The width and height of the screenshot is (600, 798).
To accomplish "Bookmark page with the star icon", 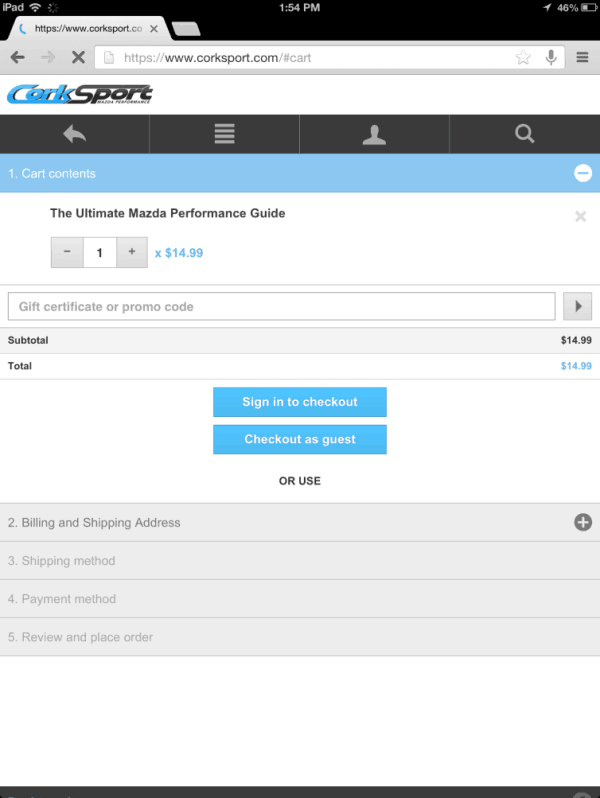I will (523, 58).
